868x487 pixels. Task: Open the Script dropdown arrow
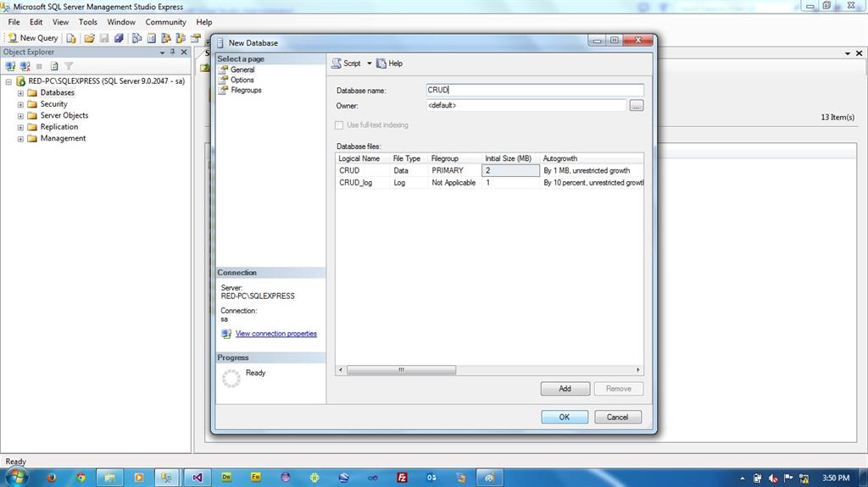[x=370, y=64]
